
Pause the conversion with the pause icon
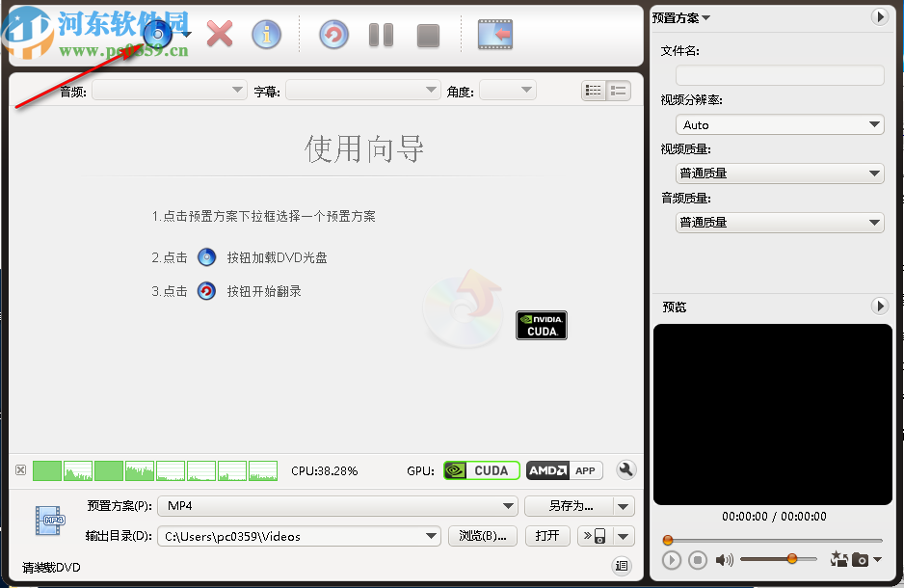[380, 33]
